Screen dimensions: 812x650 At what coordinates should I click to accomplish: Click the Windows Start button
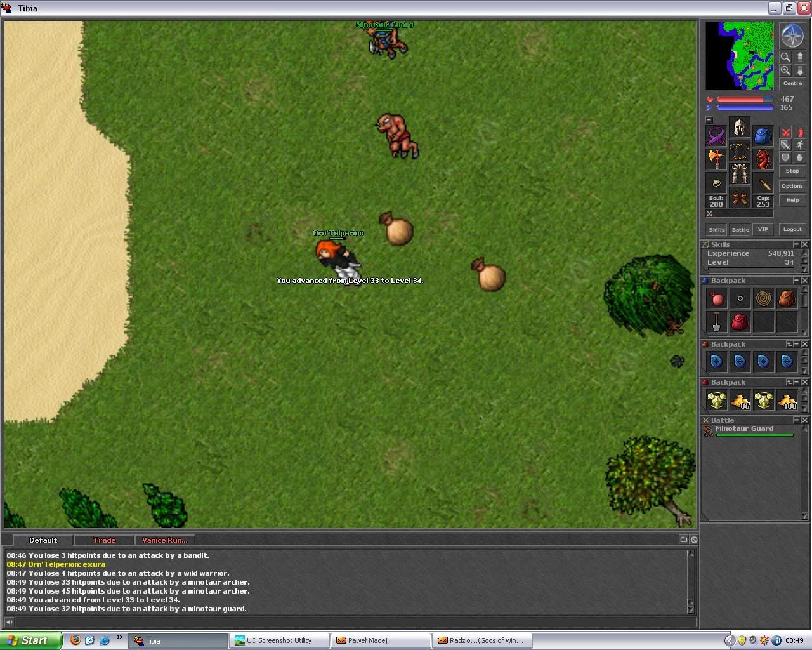[31, 640]
